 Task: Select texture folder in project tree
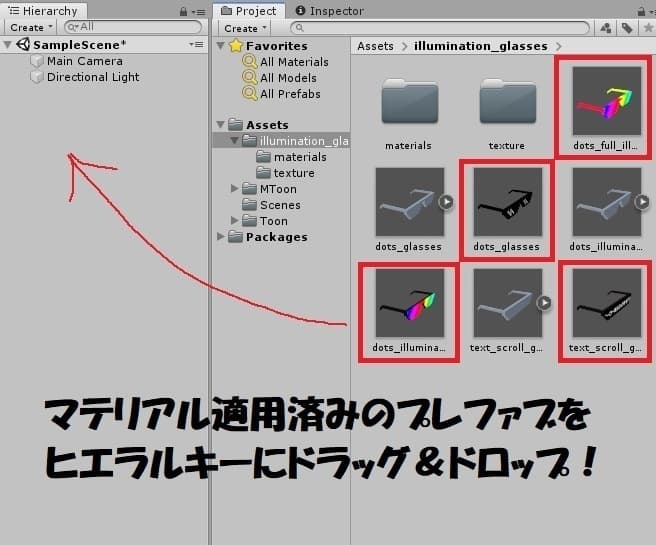pos(294,173)
